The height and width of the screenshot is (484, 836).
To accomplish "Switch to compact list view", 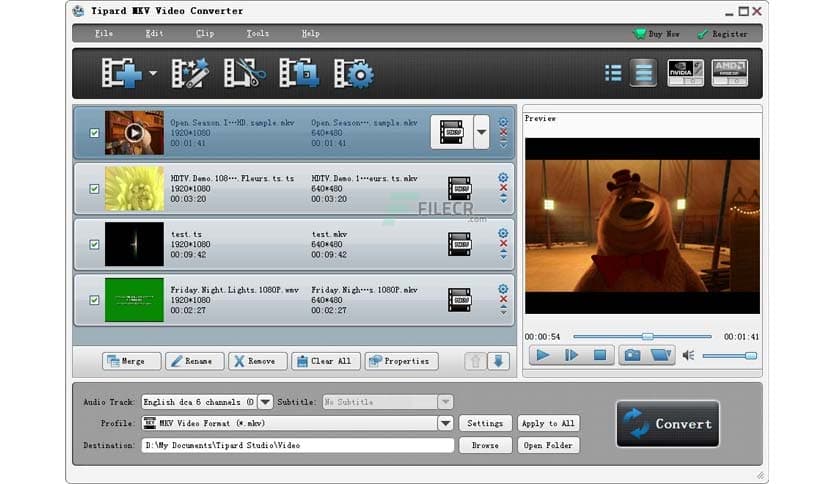I will click(x=613, y=73).
